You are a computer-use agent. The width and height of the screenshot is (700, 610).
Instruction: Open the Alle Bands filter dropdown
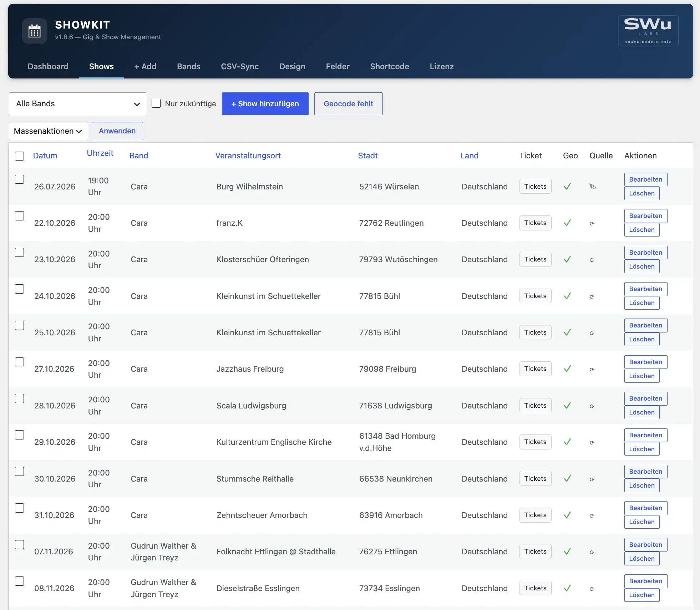[77, 104]
